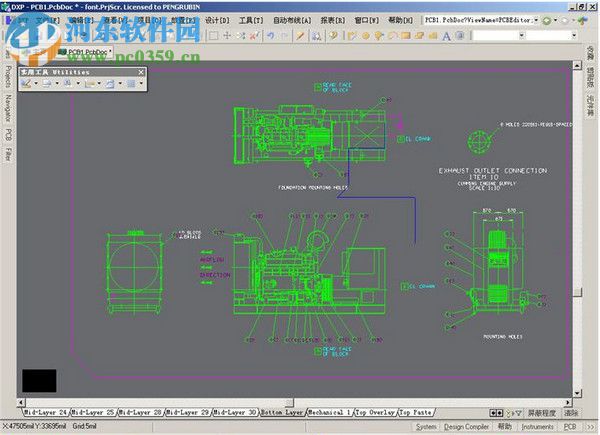Click the find selection icon in Utilities
Screen dimensions: 600x435
tap(69, 84)
